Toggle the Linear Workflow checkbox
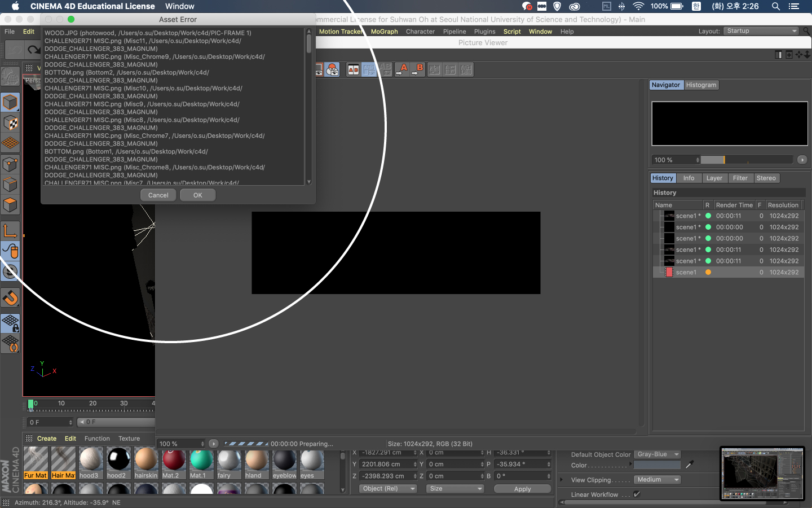 tap(637, 494)
